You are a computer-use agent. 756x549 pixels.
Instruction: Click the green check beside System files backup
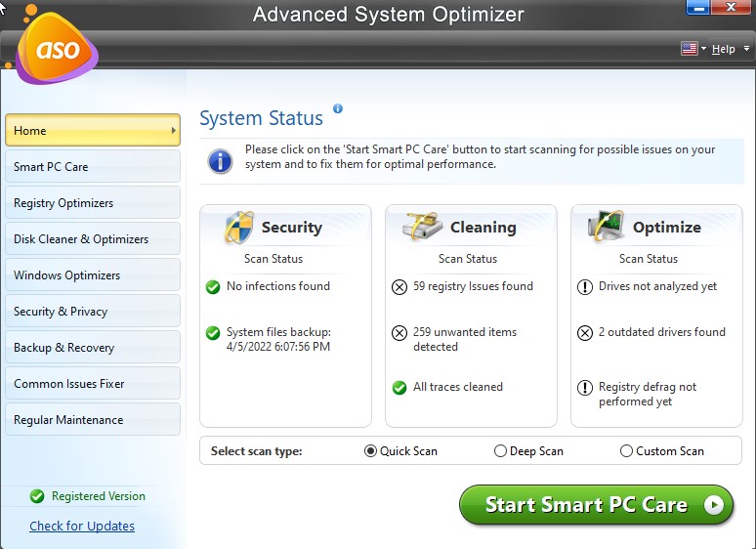pyautogui.click(x=213, y=332)
